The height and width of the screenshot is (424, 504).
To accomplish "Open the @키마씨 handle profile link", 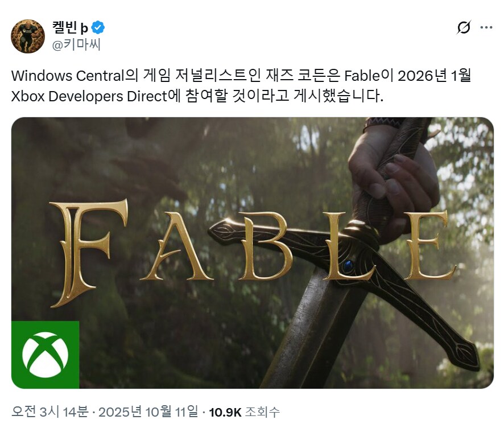I will click(x=76, y=45).
